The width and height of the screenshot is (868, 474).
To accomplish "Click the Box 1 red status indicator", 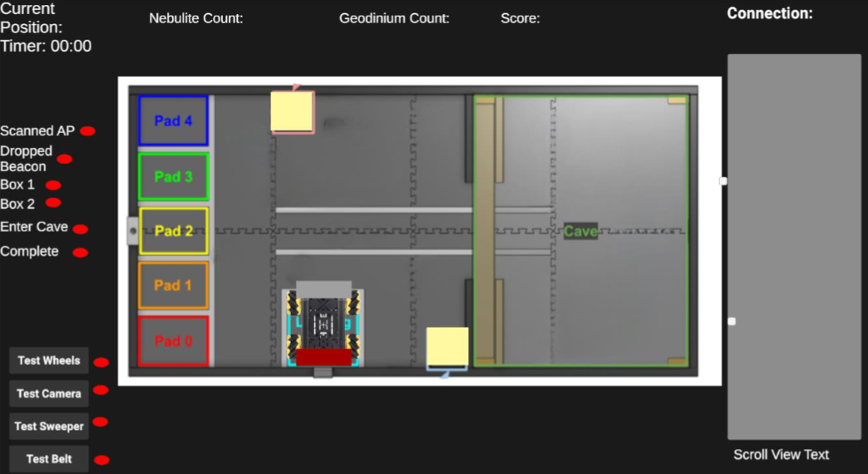I will [x=53, y=185].
